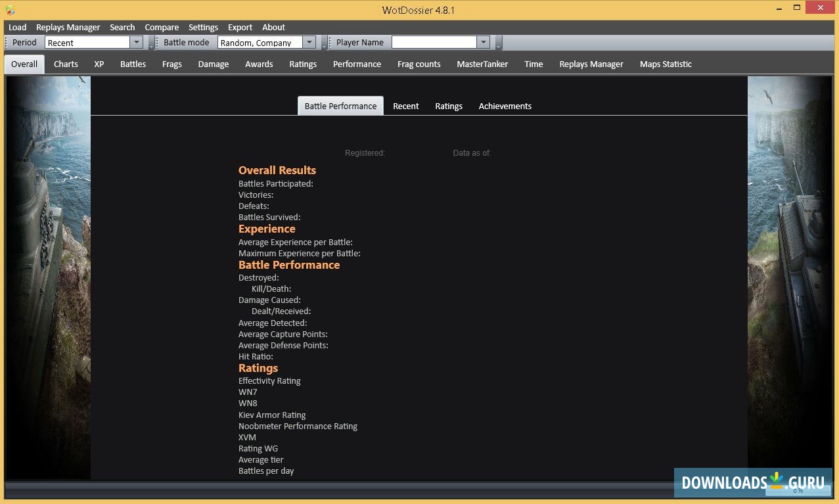Open the Settings menu

pyautogui.click(x=203, y=27)
